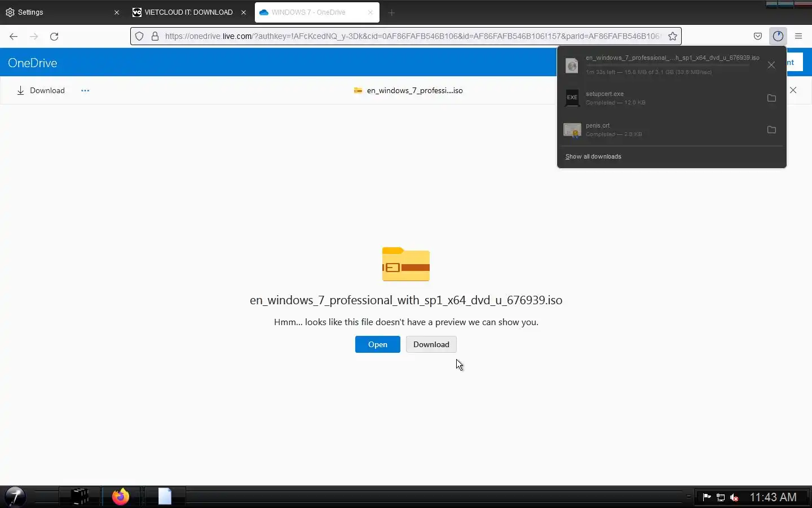The height and width of the screenshot is (508, 812).
Task: Click the OneDrive logo in header
Action: point(33,63)
